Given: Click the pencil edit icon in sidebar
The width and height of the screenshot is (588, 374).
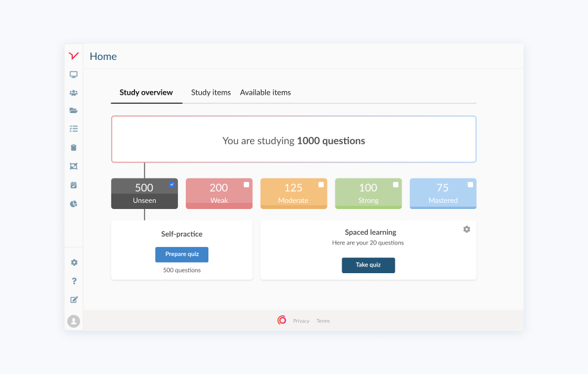Looking at the screenshot, I should click(74, 299).
